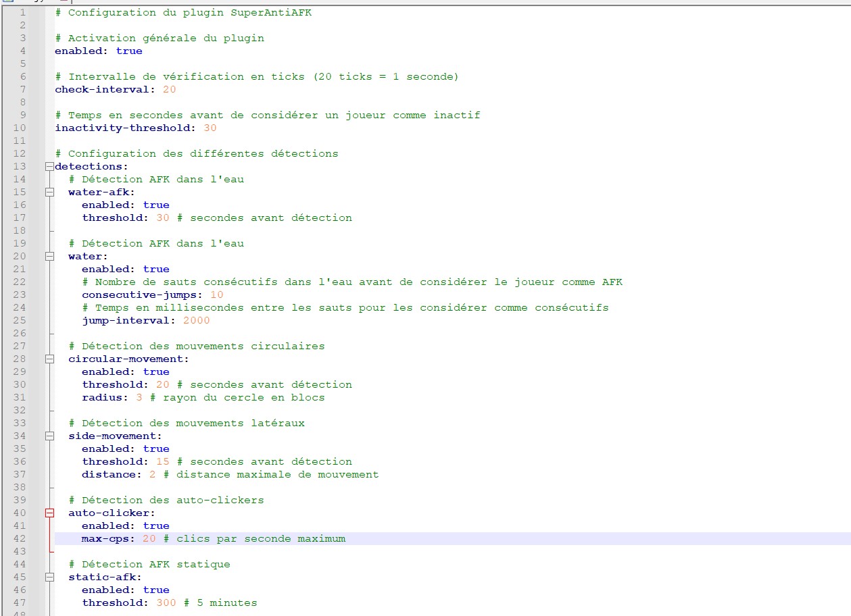The height and width of the screenshot is (616, 851).
Task: Place cursor on the distance key
Action: 109,474
